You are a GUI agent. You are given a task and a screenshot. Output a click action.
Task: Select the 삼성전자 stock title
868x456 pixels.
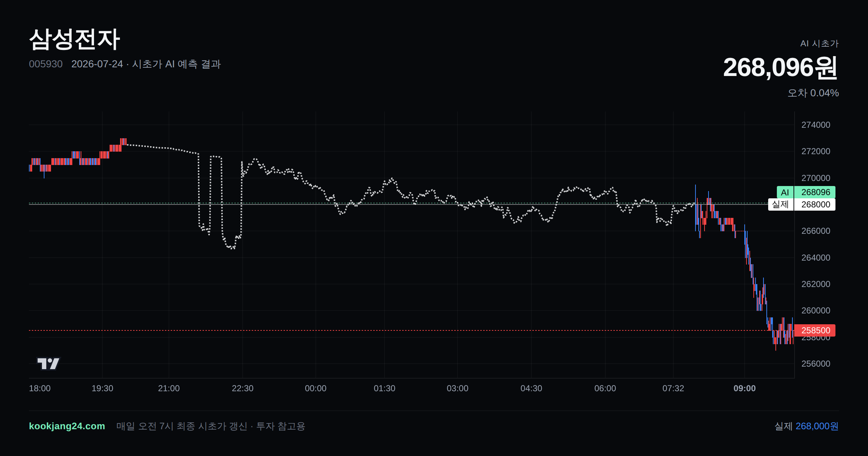coord(75,39)
